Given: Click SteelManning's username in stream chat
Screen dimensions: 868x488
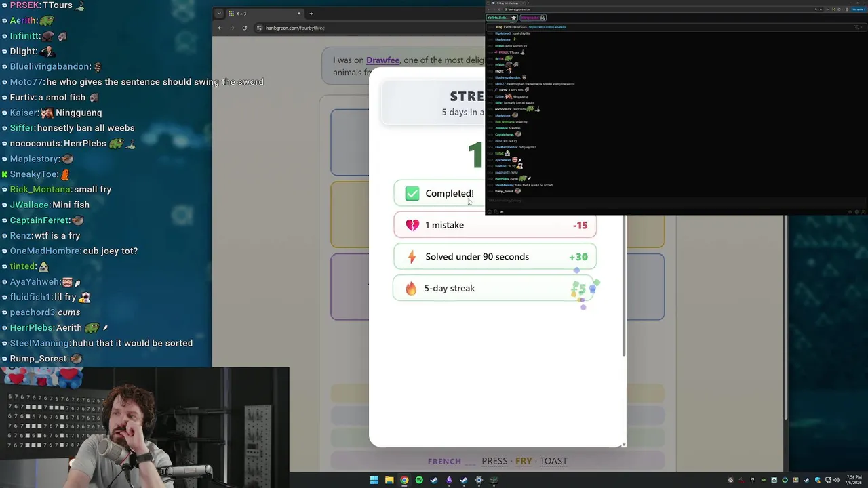Looking at the screenshot, I should [x=40, y=344].
